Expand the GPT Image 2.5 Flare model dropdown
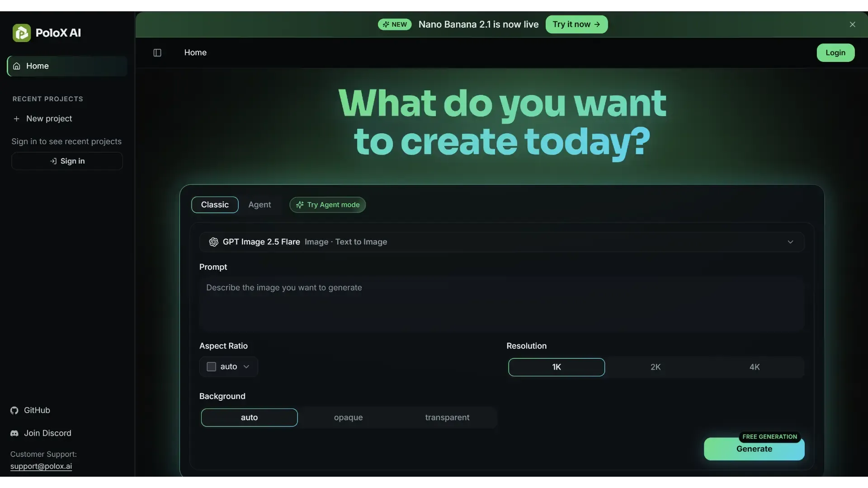The image size is (868, 488). click(502, 242)
